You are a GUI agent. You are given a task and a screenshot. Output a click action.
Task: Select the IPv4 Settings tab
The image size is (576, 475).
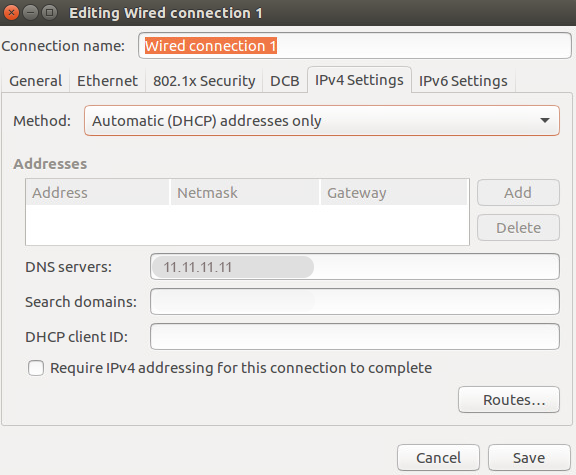[x=359, y=80]
